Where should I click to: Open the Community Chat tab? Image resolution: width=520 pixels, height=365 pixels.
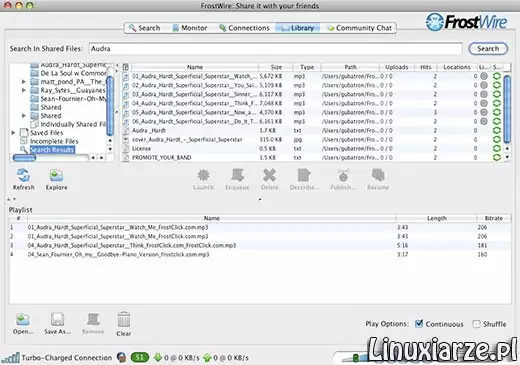pos(360,28)
